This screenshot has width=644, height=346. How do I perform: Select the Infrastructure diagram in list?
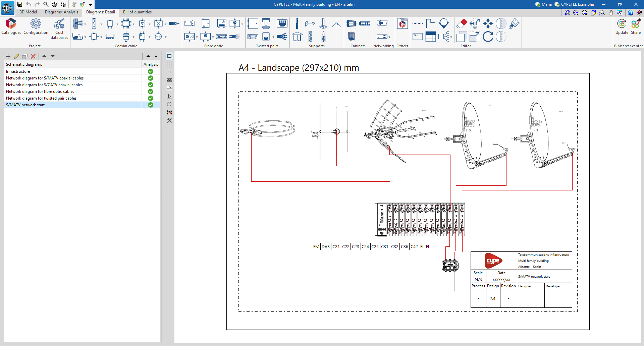pos(18,71)
